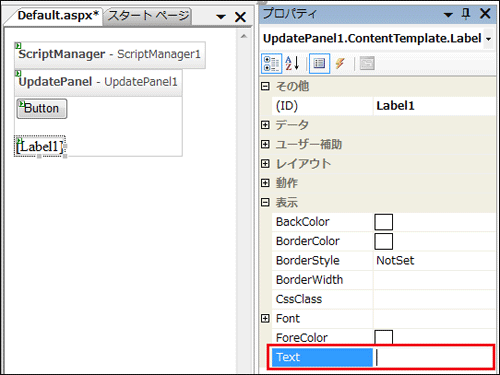The height and width of the screenshot is (375, 500).
Task: Switch to Categorized view in properties toolbar
Action: tap(271, 63)
